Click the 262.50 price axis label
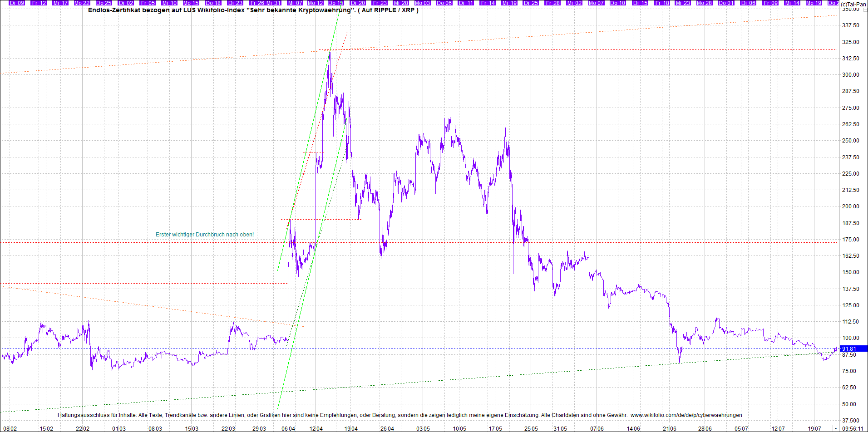The image size is (868, 432). pos(850,124)
